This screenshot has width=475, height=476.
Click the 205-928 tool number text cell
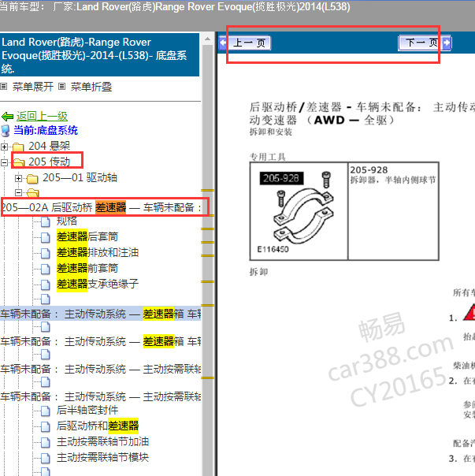tap(393, 211)
